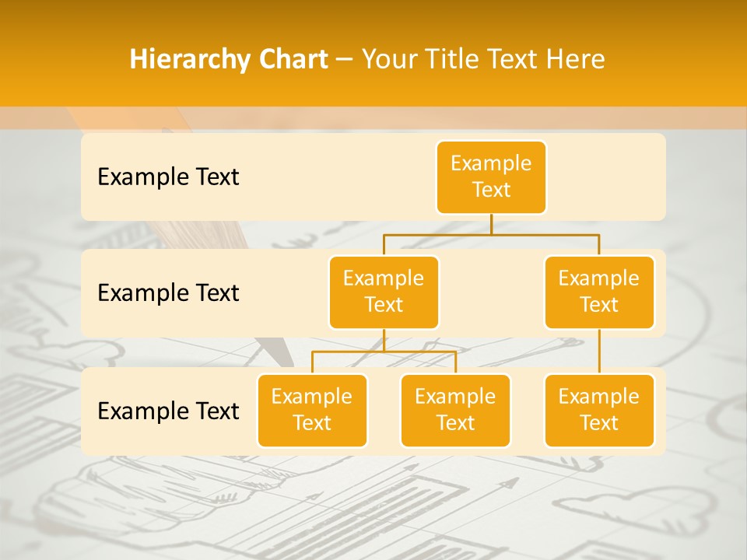
Task: Click the vertical connector between the right-side boxes
Action: pos(599,352)
